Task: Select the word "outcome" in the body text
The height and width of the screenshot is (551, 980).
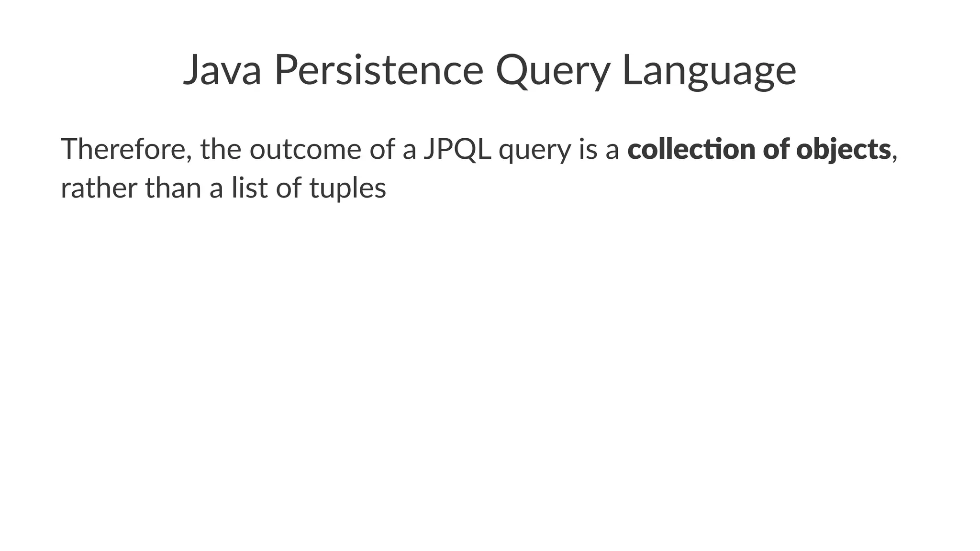Action: click(305, 149)
